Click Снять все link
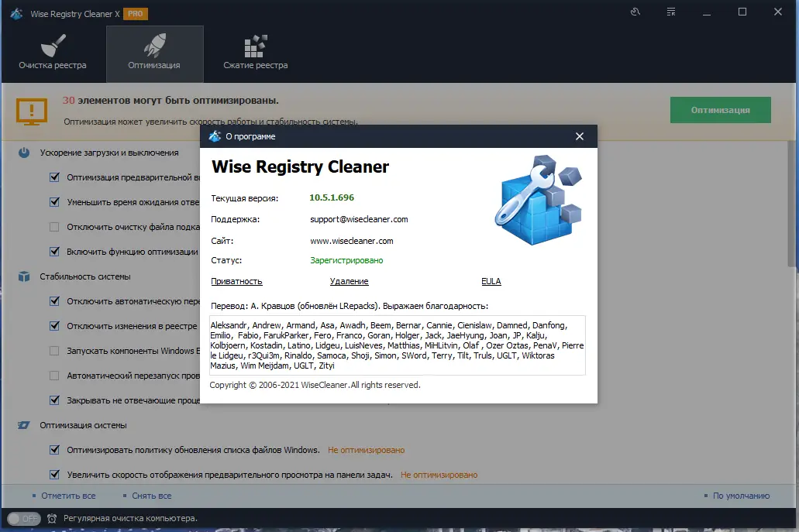 [x=151, y=496]
